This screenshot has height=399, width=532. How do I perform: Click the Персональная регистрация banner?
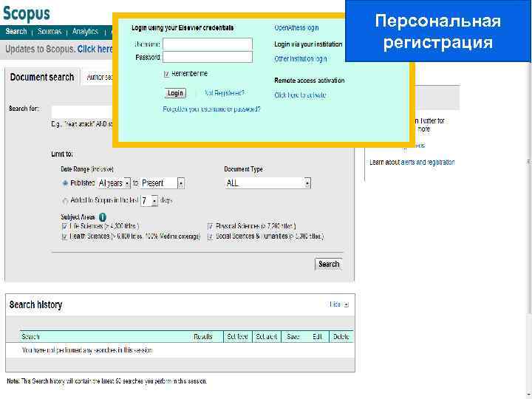437,31
